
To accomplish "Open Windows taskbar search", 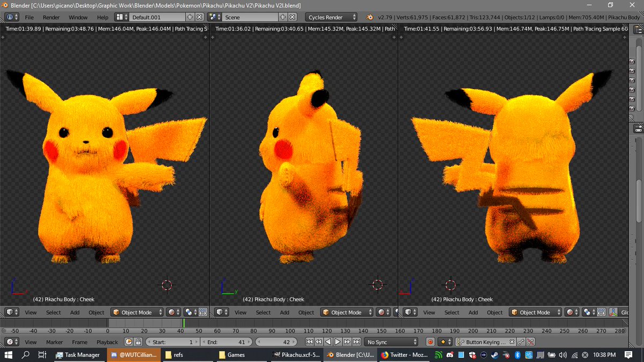I will tap(25, 354).
